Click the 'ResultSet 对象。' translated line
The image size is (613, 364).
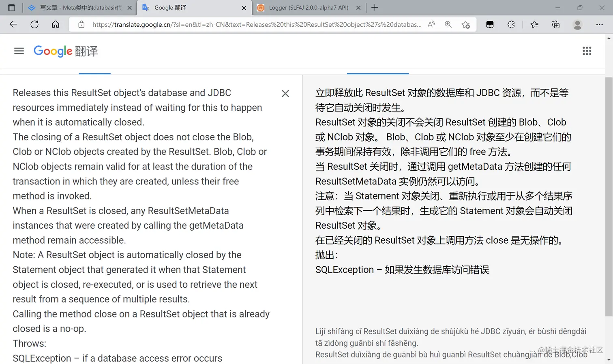[x=348, y=225]
